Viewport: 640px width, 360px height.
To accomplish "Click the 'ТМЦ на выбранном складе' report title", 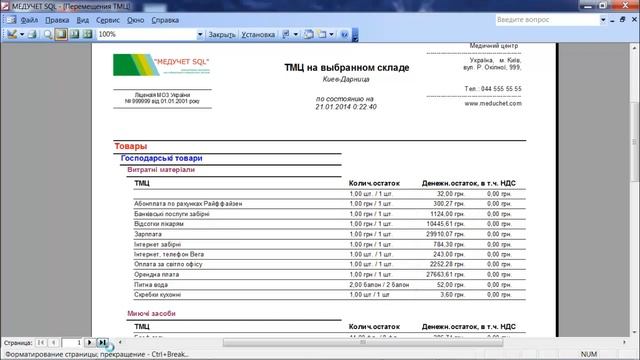I will (x=347, y=68).
